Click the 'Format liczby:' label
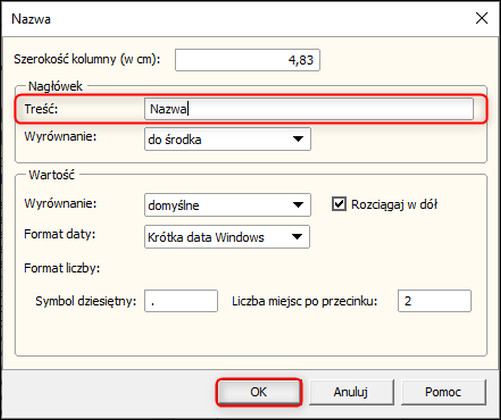This screenshot has height=420, width=501. (62, 268)
